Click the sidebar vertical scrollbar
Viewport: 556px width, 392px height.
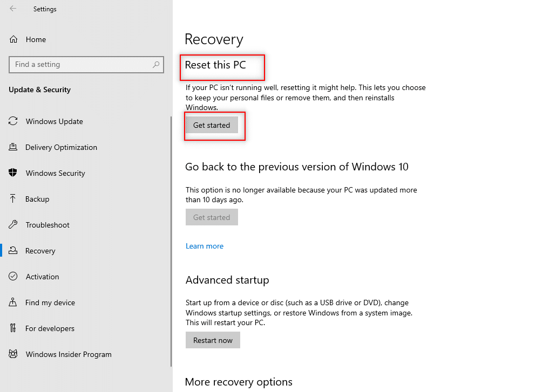[x=171, y=241]
